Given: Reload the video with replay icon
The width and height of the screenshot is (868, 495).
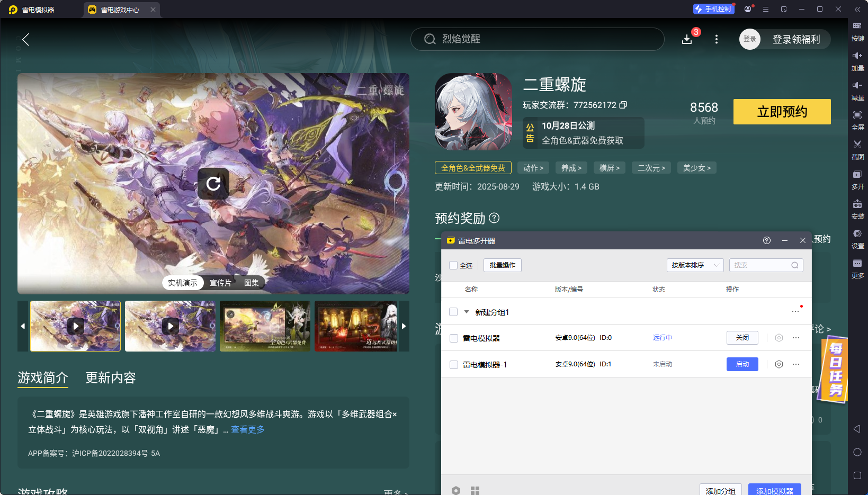Looking at the screenshot, I should tap(213, 184).
